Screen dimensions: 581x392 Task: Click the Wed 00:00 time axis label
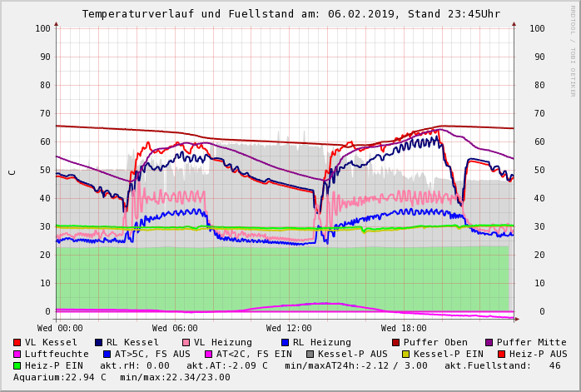61,328
